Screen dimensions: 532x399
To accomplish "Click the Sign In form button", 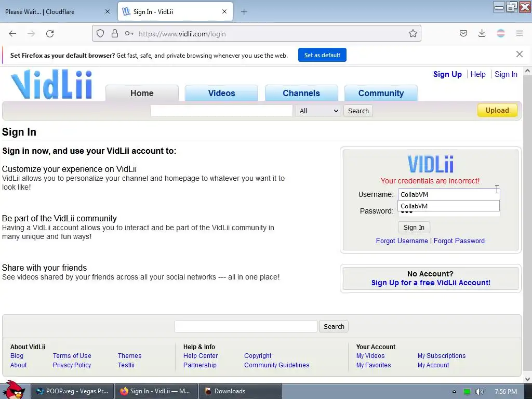I will click(x=414, y=228).
